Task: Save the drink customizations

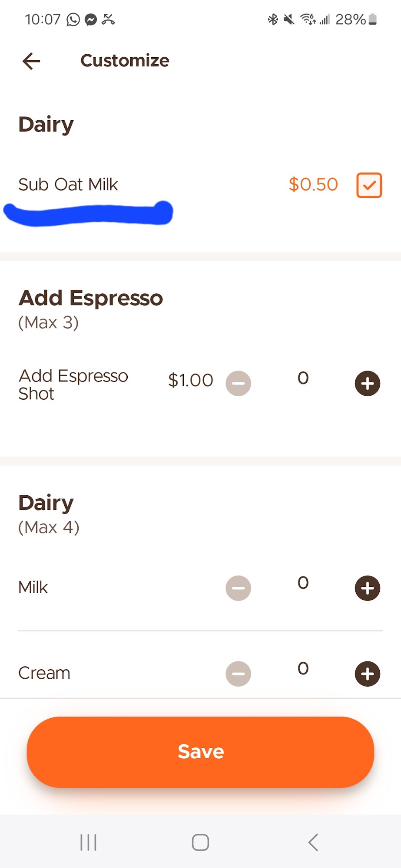Action: (x=200, y=752)
